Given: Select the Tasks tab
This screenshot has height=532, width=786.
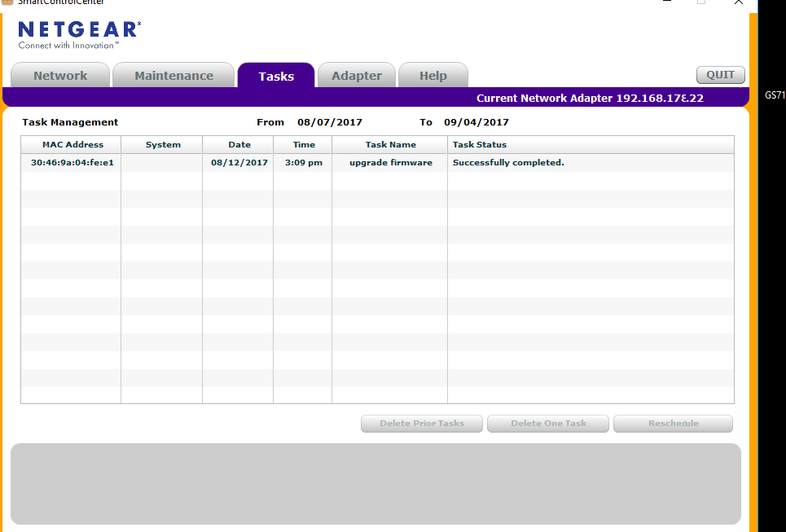Looking at the screenshot, I should tap(276, 76).
